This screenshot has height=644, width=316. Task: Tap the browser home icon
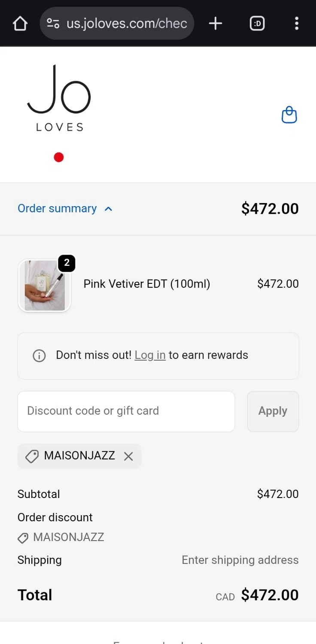[x=20, y=24]
